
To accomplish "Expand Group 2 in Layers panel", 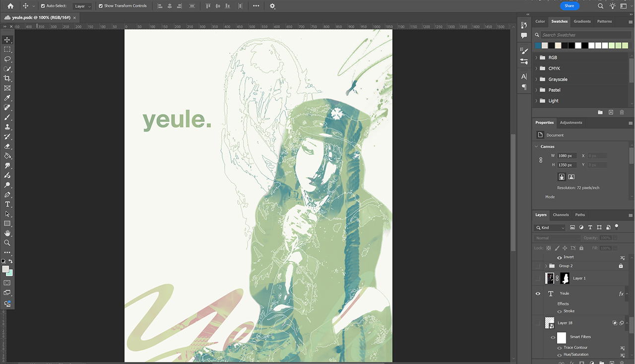I will (x=546, y=266).
